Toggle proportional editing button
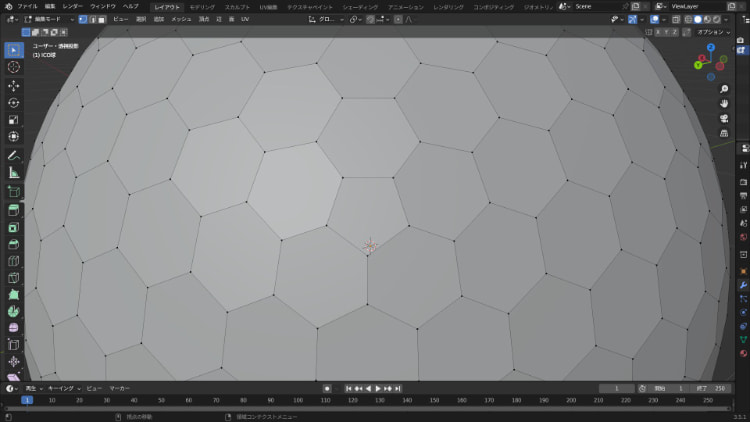 click(x=398, y=19)
